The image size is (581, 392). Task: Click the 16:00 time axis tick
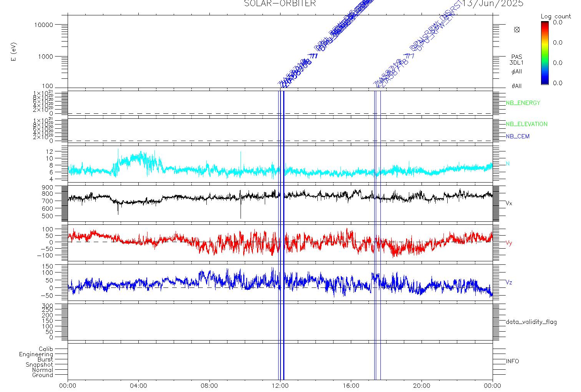[351, 386]
